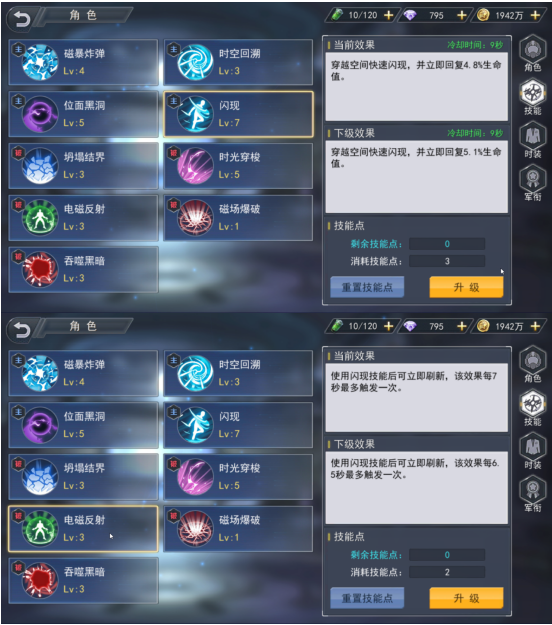Select 时光穿梭 pink skill in the upper screen
This screenshot has height=625, width=552.
pos(238,166)
